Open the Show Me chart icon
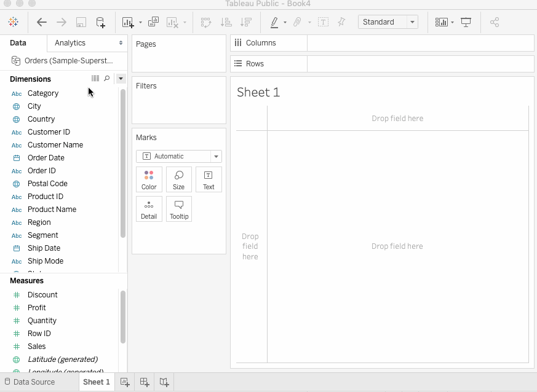Screen dimensions: 537x392 coord(441,22)
